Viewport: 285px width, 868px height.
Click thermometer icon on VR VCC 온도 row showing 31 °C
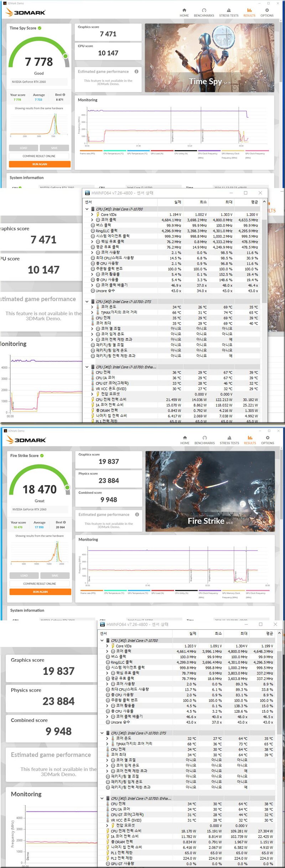[x=108, y=820]
